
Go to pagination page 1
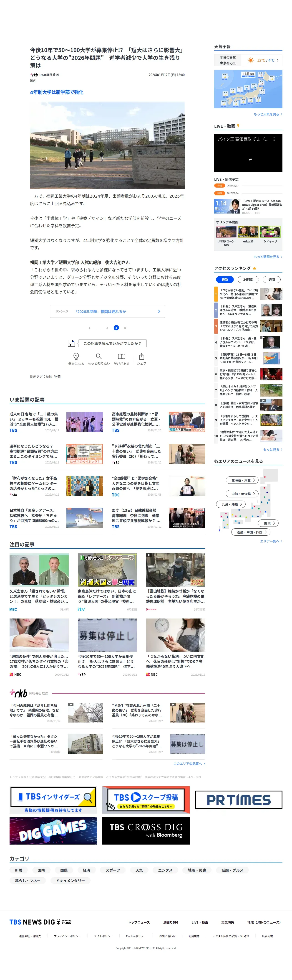coord(90,328)
